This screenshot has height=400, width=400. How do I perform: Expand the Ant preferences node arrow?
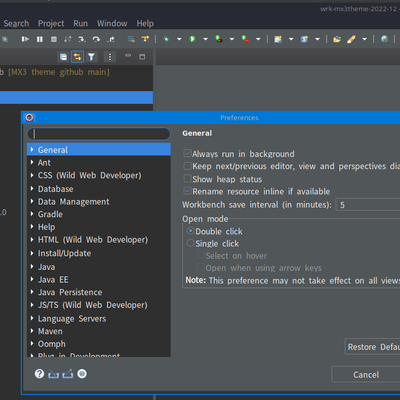(x=32, y=162)
